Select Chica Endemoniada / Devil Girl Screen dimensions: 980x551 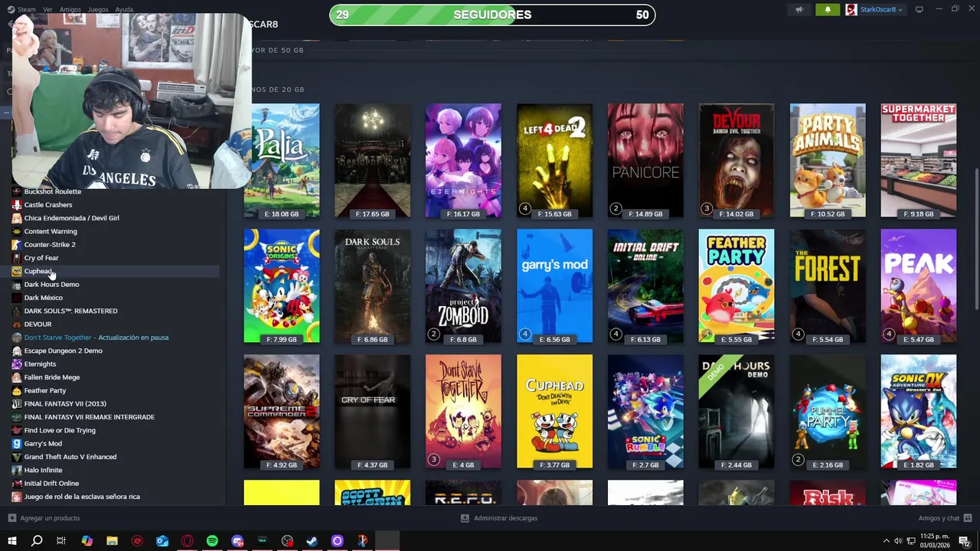point(71,218)
